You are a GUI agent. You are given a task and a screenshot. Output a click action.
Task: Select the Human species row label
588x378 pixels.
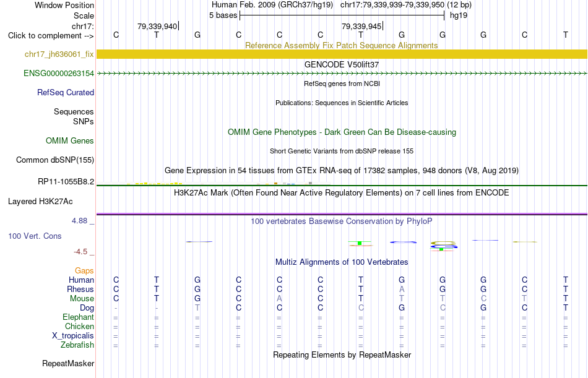81,280
